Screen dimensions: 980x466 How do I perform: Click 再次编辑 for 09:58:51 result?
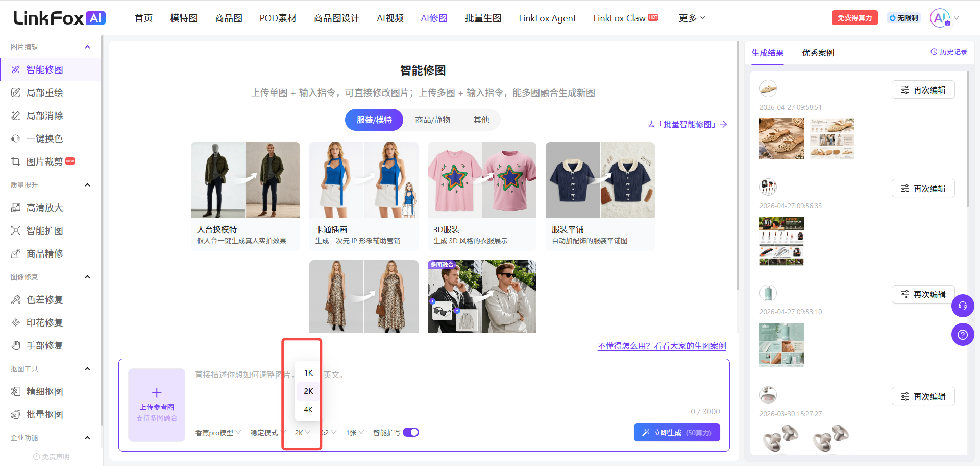coord(923,90)
